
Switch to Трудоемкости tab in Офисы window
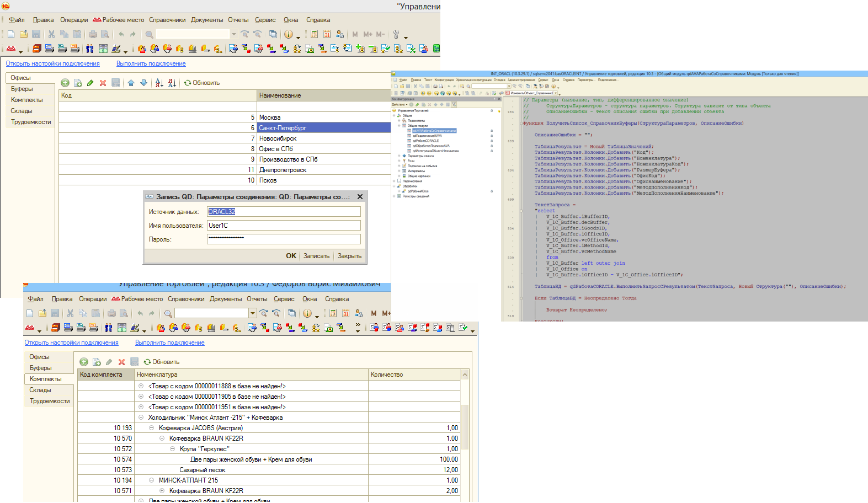pos(31,122)
